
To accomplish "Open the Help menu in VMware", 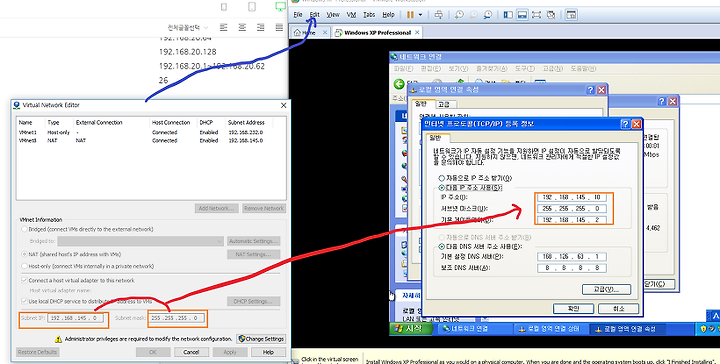I will [388, 15].
